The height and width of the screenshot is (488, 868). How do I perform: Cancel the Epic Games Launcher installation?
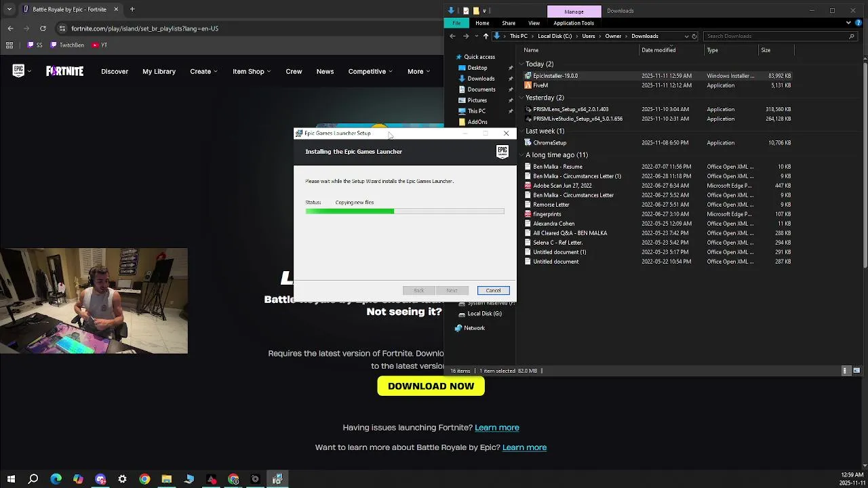(x=493, y=290)
